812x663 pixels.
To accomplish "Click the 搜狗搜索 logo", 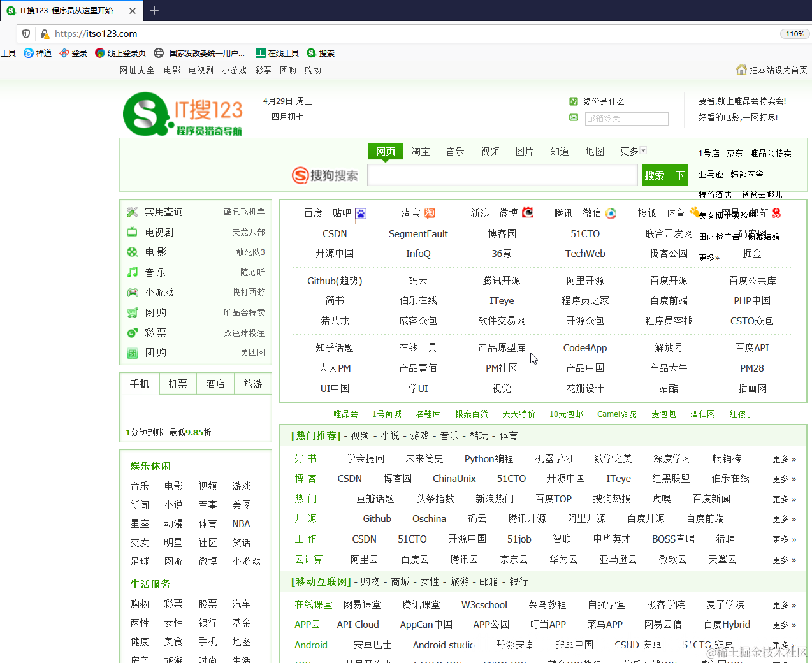I will (325, 175).
